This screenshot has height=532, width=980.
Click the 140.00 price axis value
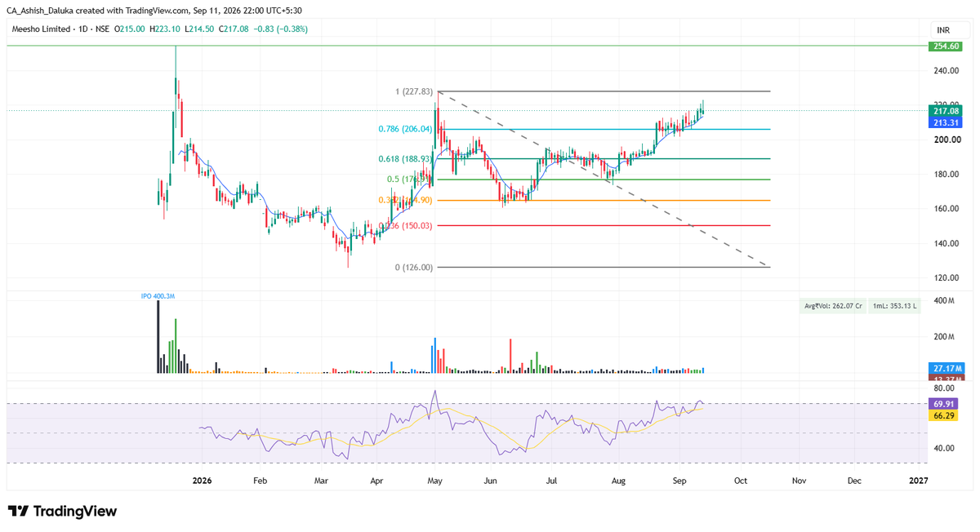946,244
